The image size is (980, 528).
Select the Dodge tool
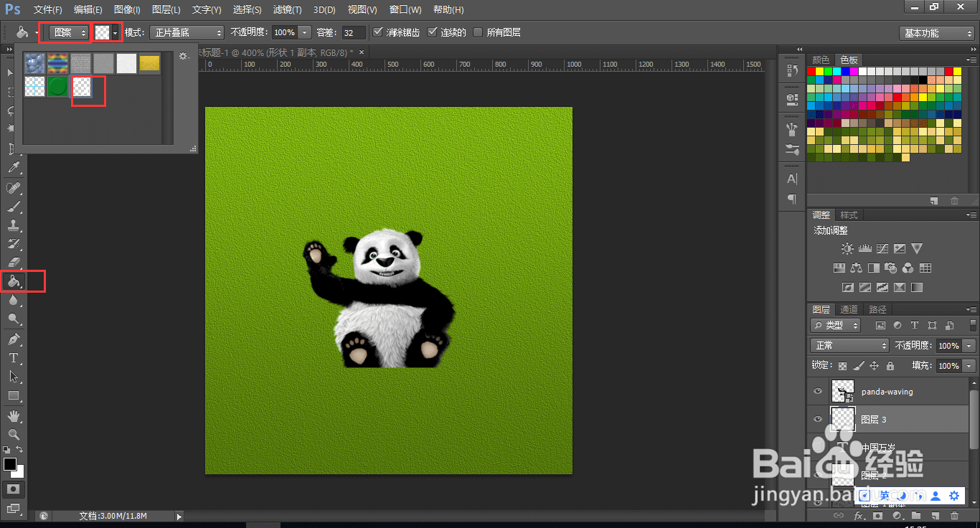click(13, 319)
